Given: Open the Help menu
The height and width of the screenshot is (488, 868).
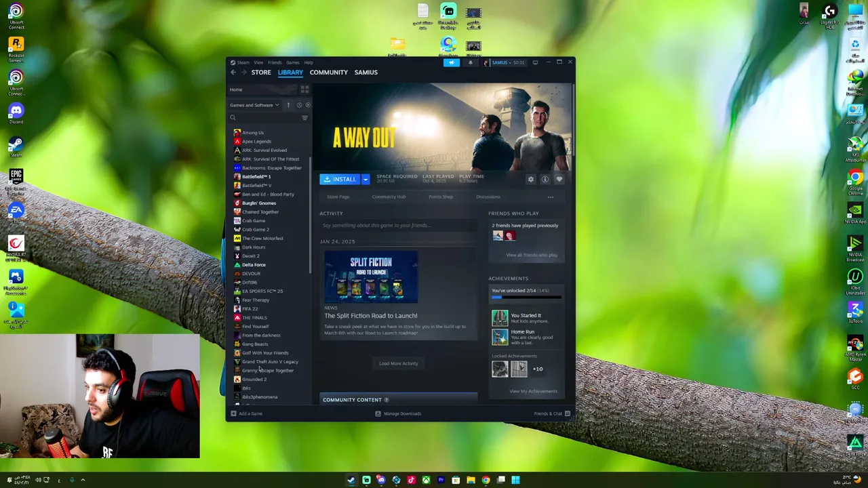Looking at the screenshot, I should click(x=309, y=62).
